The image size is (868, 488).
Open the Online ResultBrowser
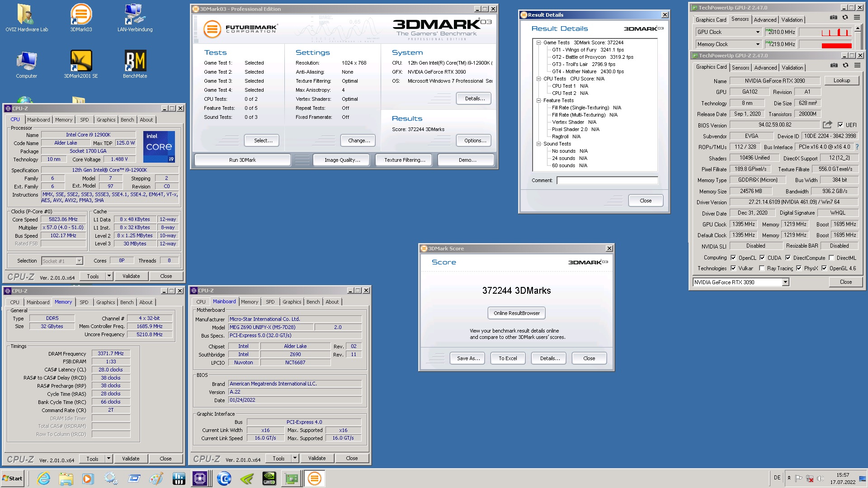click(x=516, y=313)
